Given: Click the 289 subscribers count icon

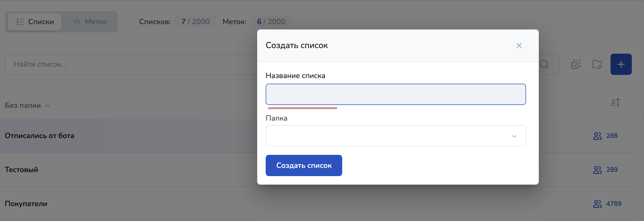Looking at the screenshot, I should click(597, 170).
